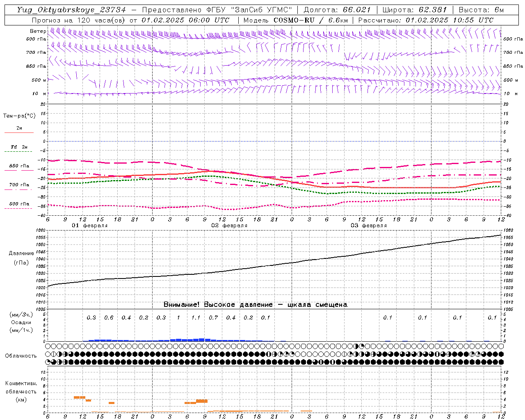Click the (мм/1ч.) unit label

click(21, 330)
